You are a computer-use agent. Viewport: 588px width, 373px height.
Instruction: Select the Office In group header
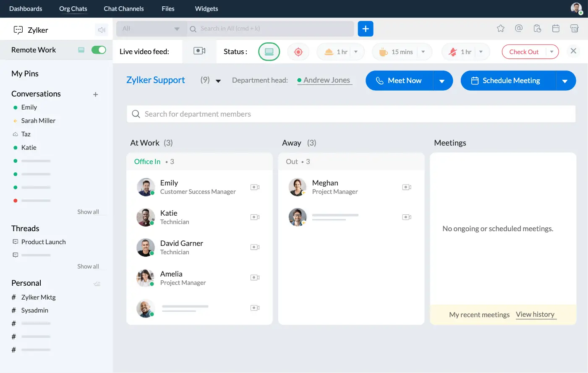click(199, 162)
